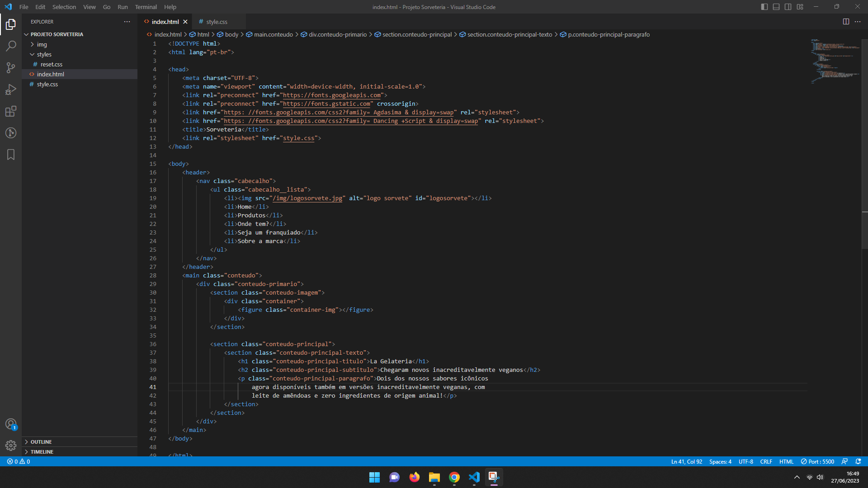Show hidden system tray icons chevron

(x=797, y=477)
